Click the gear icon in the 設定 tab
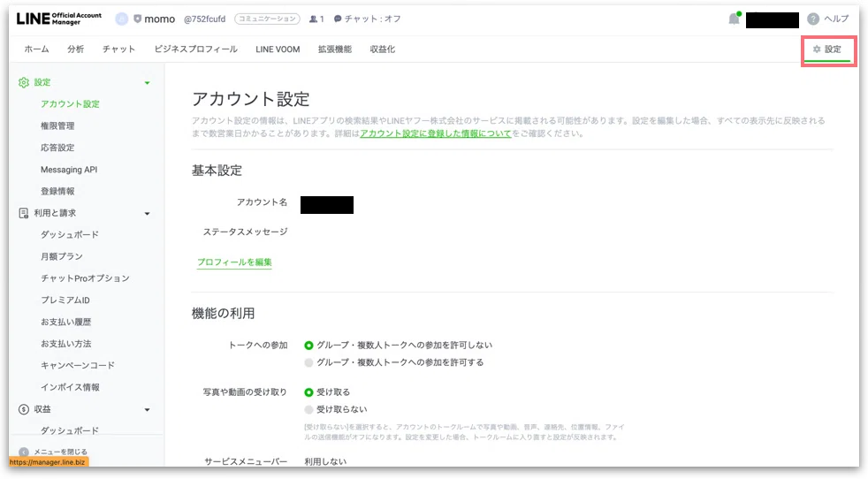Image resolution: width=868 pixels, height=479 pixels. coord(817,49)
